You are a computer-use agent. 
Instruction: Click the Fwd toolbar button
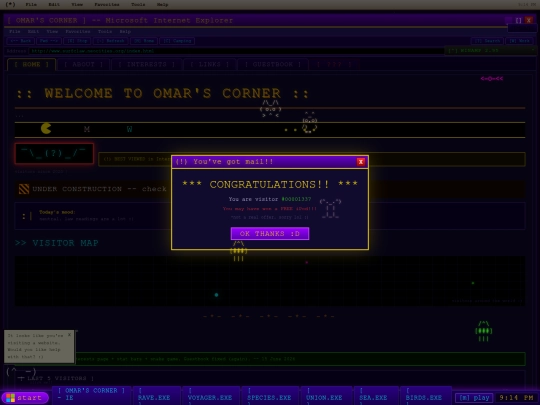[49, 41]
